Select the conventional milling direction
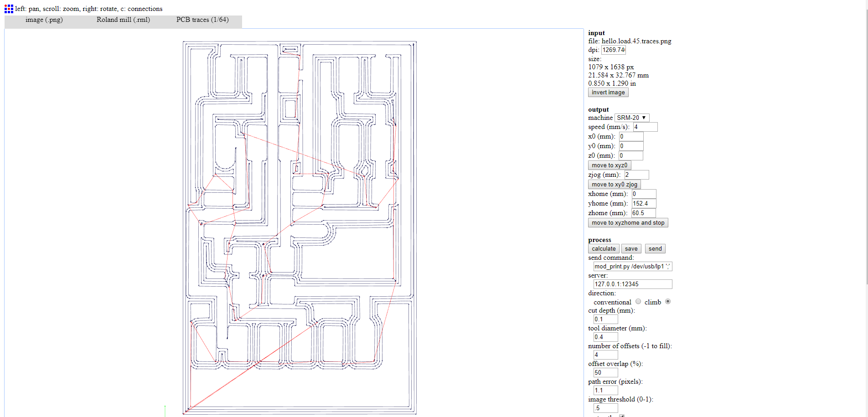Viewport: 868px width, 417px height. pos(638,301)
